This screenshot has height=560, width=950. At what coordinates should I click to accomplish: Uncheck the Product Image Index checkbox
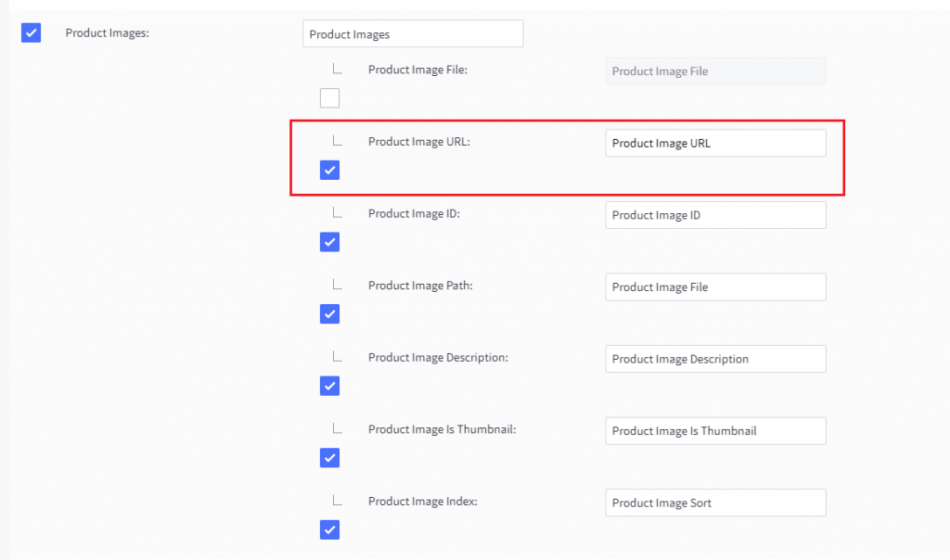[x=329, y=529]
